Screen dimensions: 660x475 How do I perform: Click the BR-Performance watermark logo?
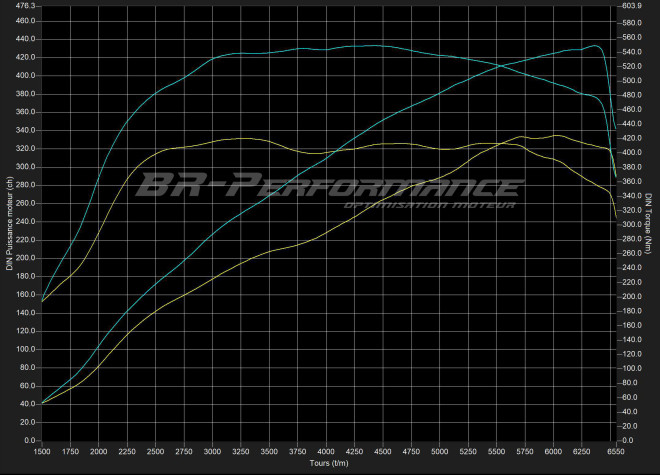point(329,186)
